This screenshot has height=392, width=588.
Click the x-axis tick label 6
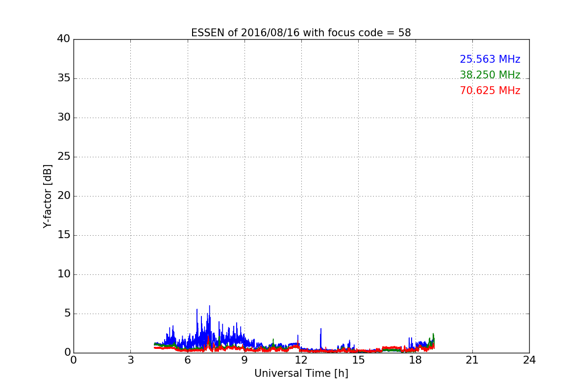point(187,360)
